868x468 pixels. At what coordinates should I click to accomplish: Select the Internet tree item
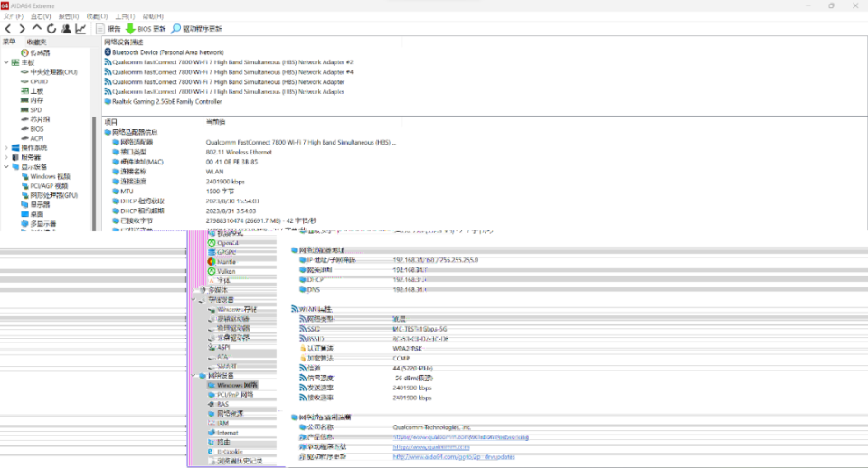(x=223, y=433)
